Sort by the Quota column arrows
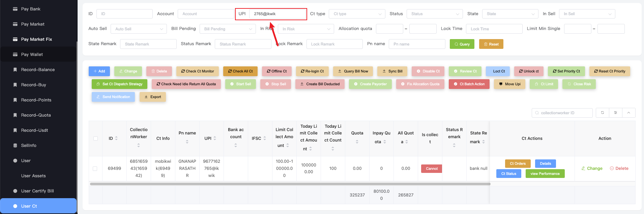Image resolution: width=644 pixels, height=214 pixels. [x=357, y=142]
